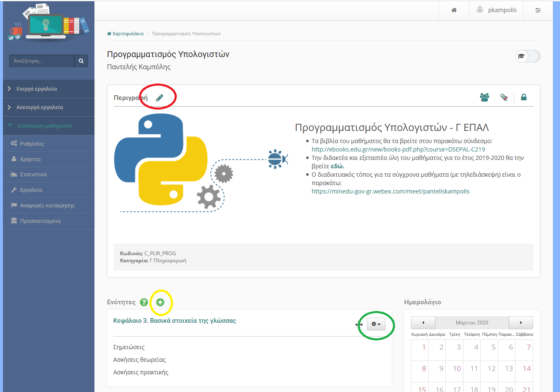Open Κεφάλαιο 3 unit title link
This screenshot has width=560, height=392.
175,321
